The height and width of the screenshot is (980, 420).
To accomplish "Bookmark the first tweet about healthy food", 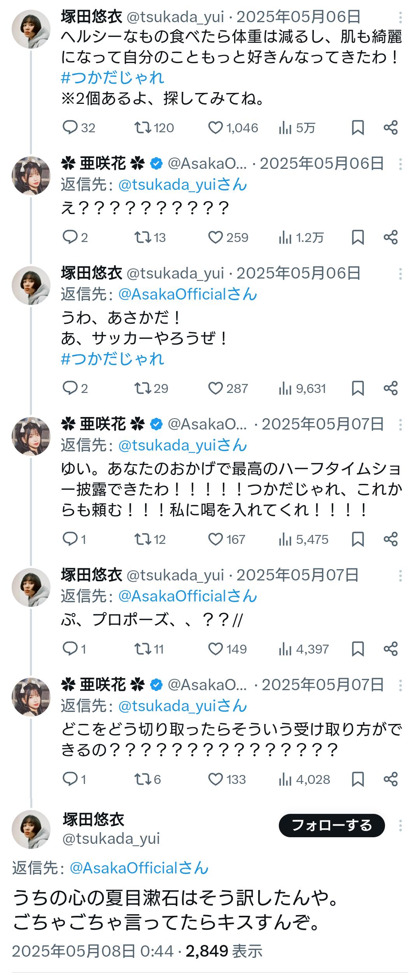I will (x=358, y=128).
